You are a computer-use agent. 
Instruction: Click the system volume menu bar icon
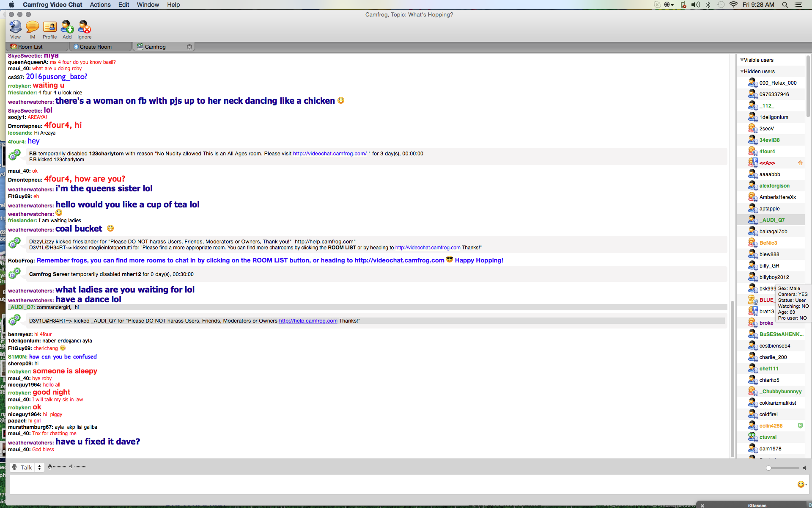point(695,5)
